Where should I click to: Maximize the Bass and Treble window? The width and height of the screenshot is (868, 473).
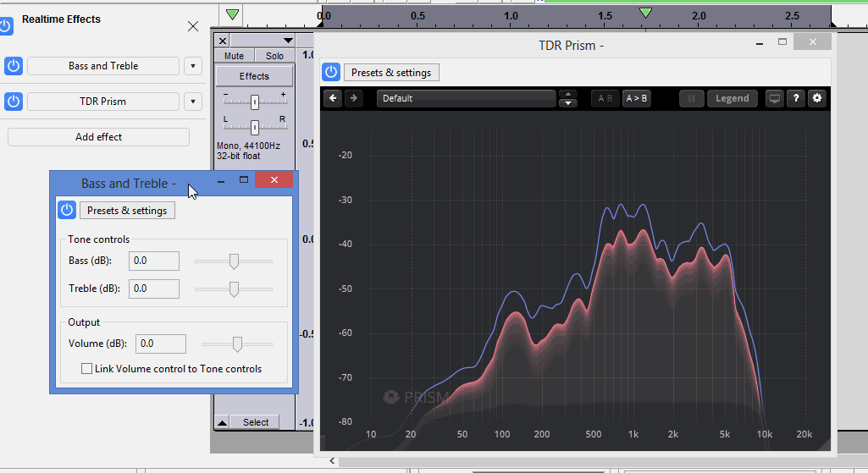(x=244, y=179)
